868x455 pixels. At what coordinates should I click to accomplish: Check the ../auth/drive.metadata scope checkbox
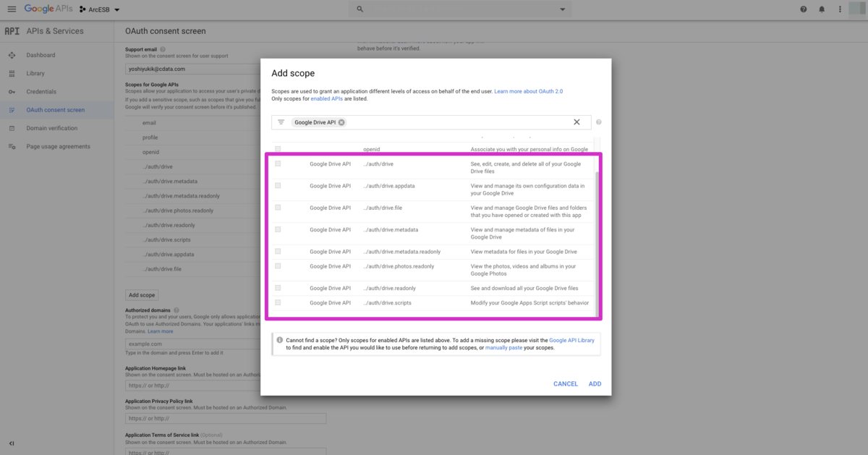tap(278, 229)
